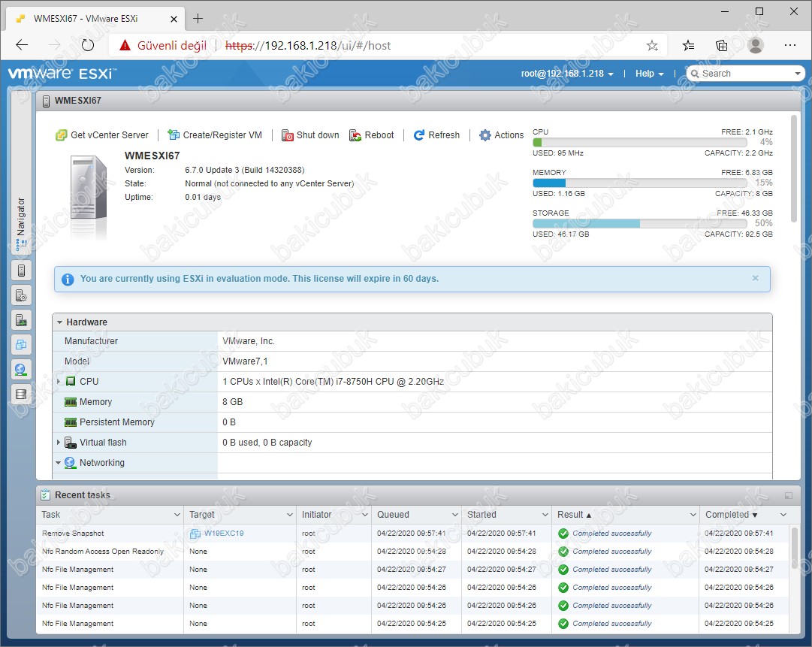812x647 pixels.
Task: Open the Actions gear menu
Action: pyautogui.click(x=501, y=135)
